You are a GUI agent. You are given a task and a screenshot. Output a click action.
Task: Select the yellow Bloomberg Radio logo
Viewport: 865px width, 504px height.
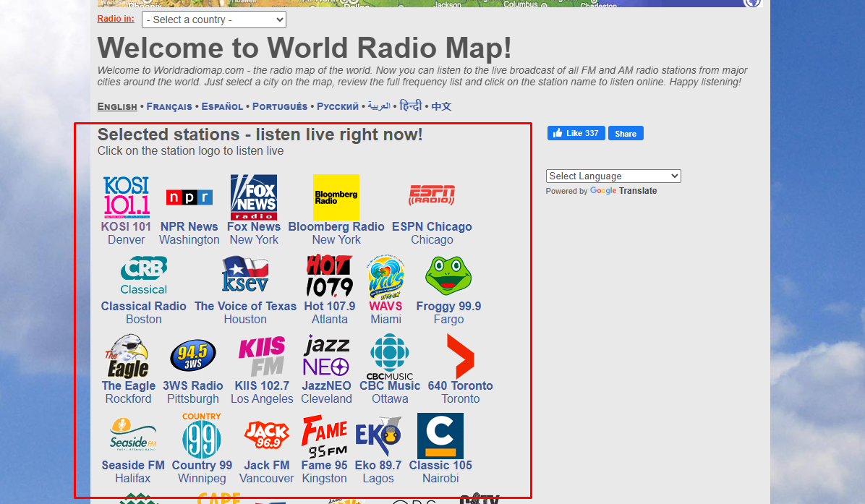pos(336,197)
